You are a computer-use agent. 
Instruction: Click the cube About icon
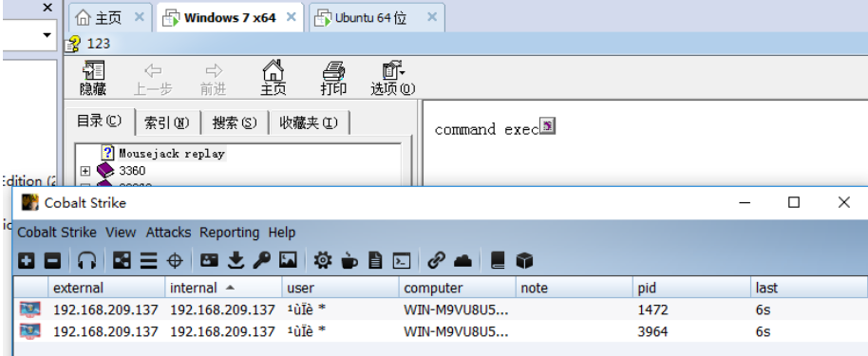coord(523,260)
